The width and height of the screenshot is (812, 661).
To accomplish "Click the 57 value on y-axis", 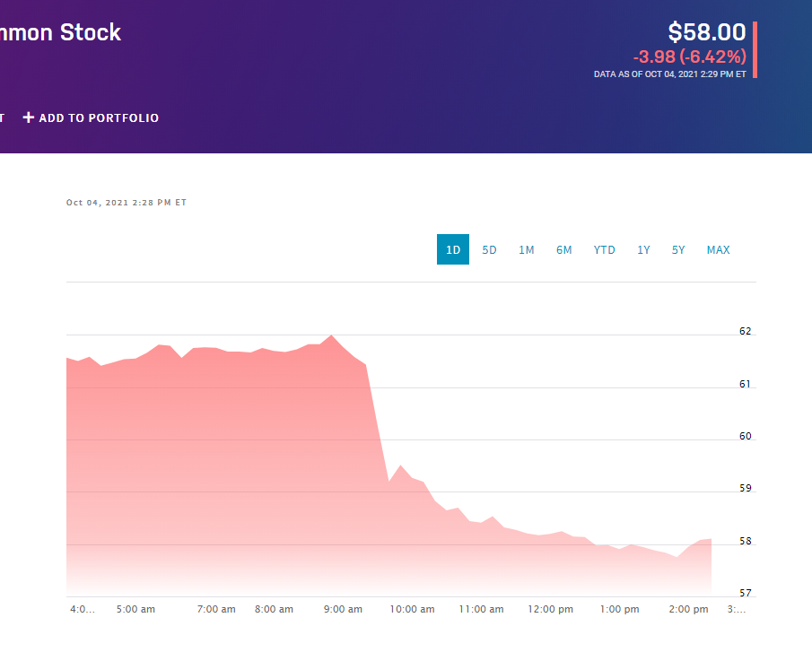I will (745, 594).
